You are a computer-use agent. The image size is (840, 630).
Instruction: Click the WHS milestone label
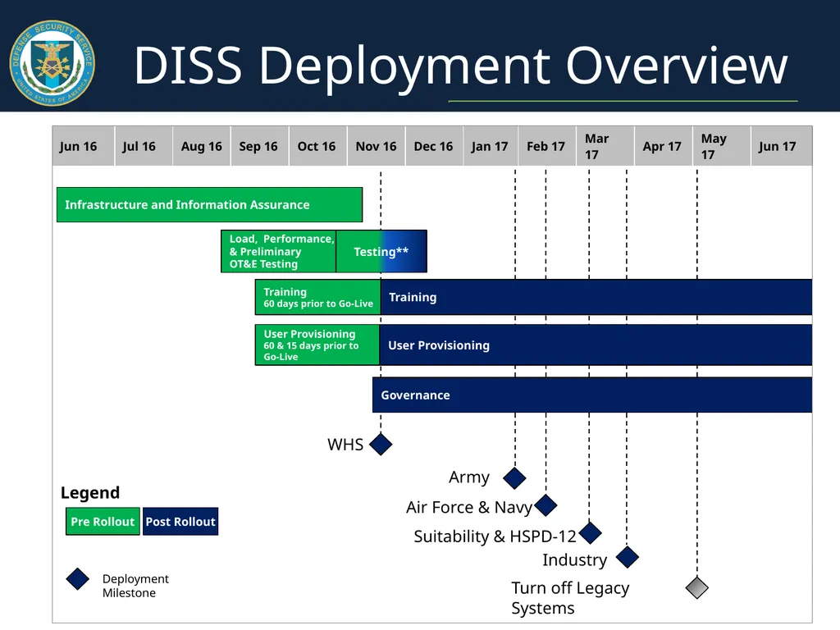345,444
